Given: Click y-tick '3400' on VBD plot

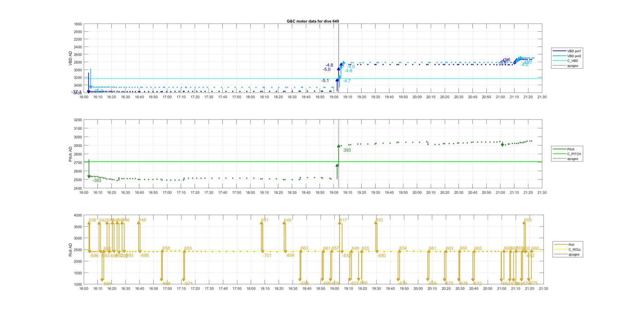Looking at the screenshot, I should [x=77, y=85].
